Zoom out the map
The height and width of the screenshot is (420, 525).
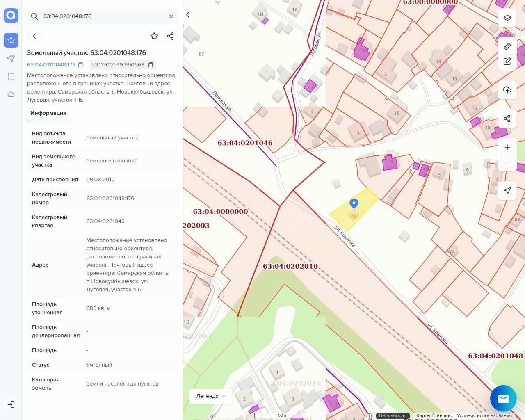(x=507, y=162)
